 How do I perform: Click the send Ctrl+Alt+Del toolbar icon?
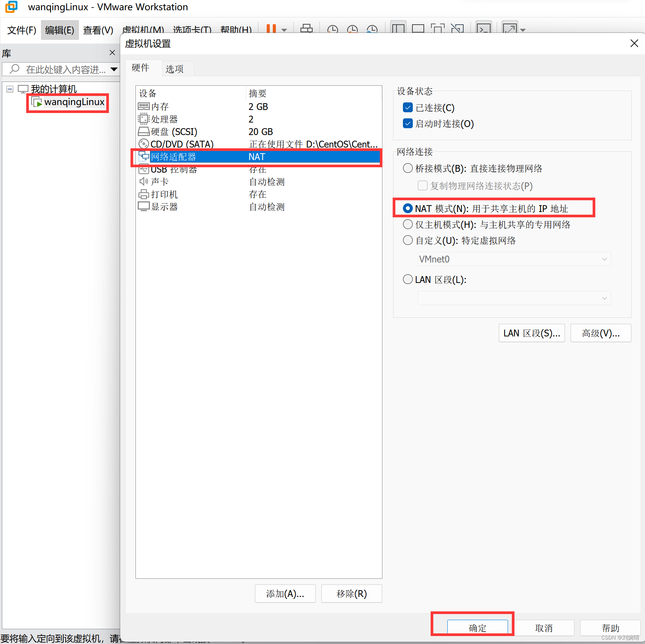click(307, 29)
